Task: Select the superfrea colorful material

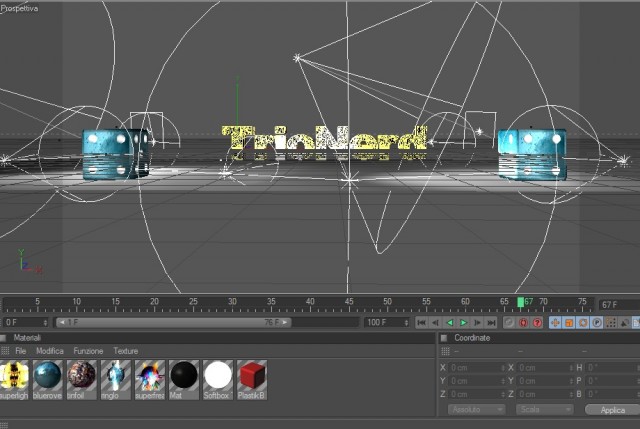Action: pyautogui.click(x=150, y=380)
